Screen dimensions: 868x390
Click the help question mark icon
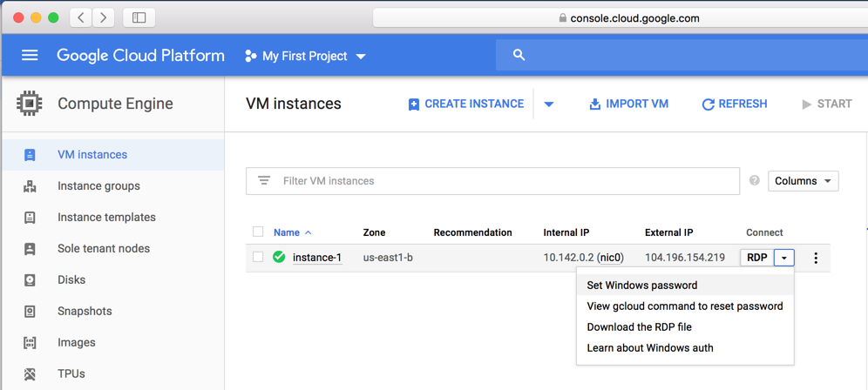(755, 181)
